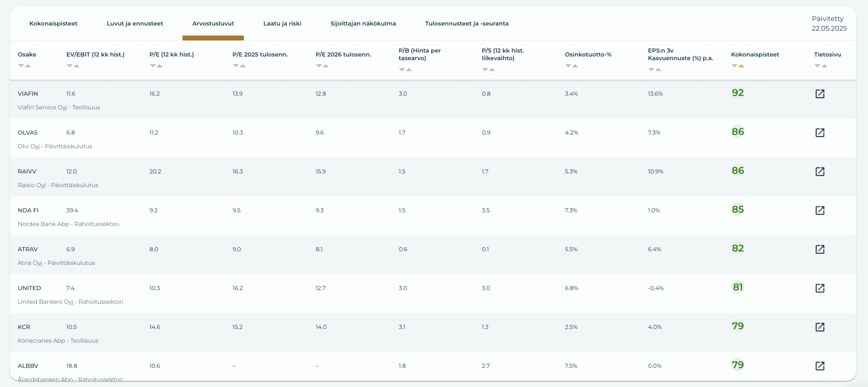Viewport: 868px width, 387px height.
Task: Open ATRAV info page icon
Action: tap(820, 249)
